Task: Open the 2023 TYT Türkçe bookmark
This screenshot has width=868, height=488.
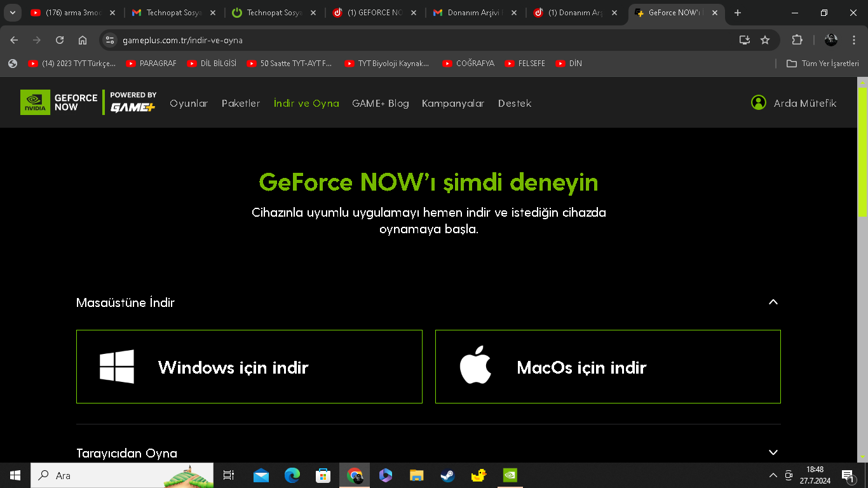Action: [72, 64]
